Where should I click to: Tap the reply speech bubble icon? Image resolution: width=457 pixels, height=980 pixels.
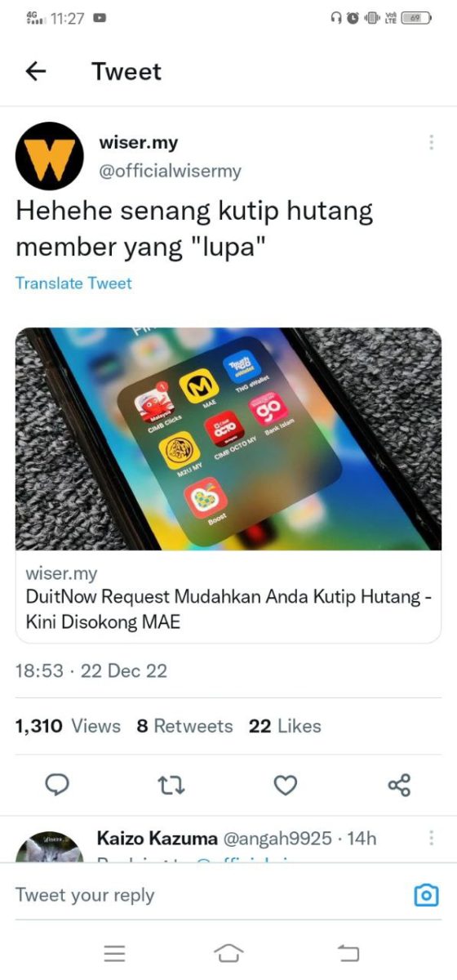coord(55,785)
